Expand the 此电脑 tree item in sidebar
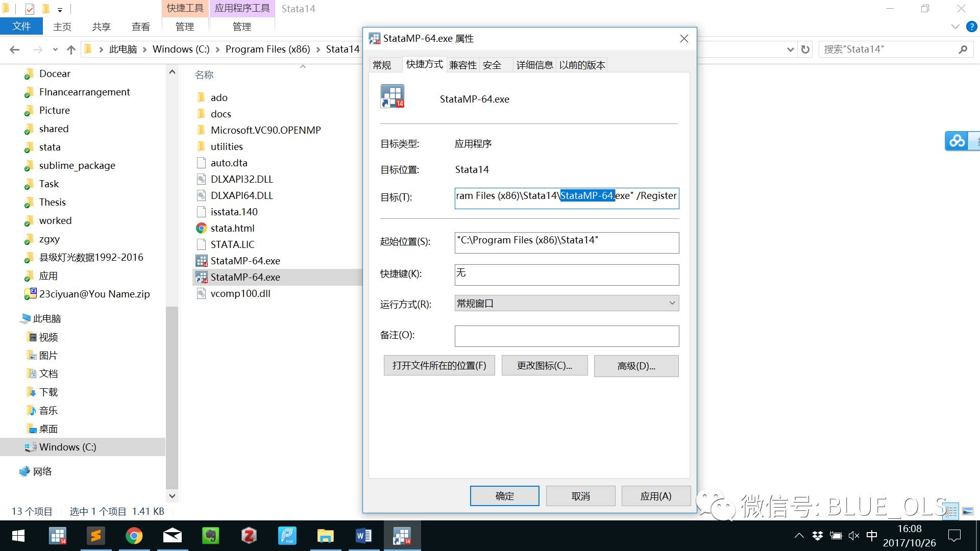The width and height of the screenshot is (980, 551). pyautogui.click(x=10, y=317)
